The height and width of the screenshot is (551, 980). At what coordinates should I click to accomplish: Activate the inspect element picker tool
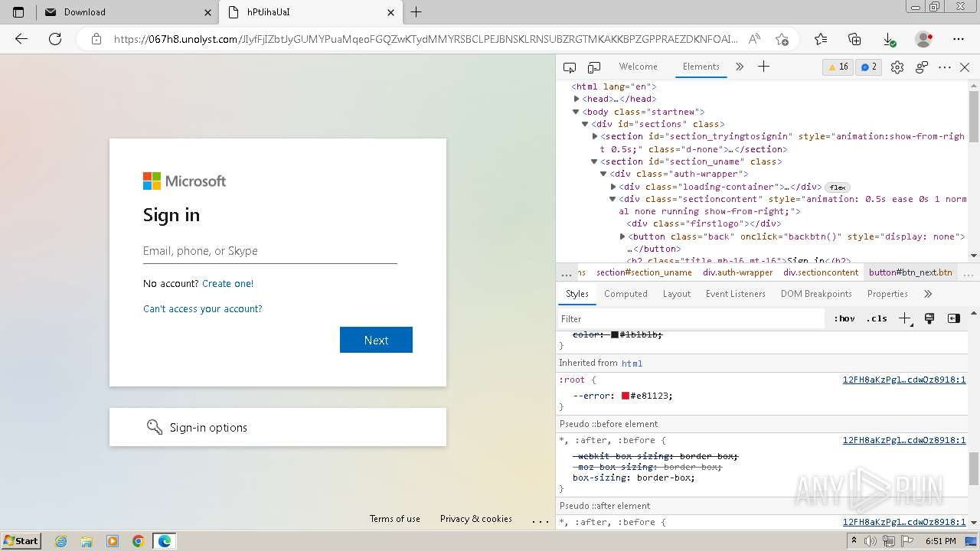570,67
